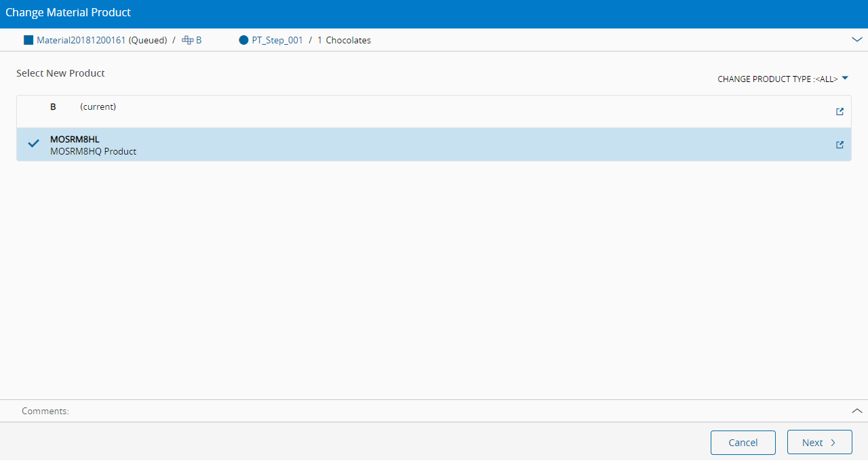The width and height of the screenshot is (868, 461).
Task: Click the Cancel button
Action: 743,442
